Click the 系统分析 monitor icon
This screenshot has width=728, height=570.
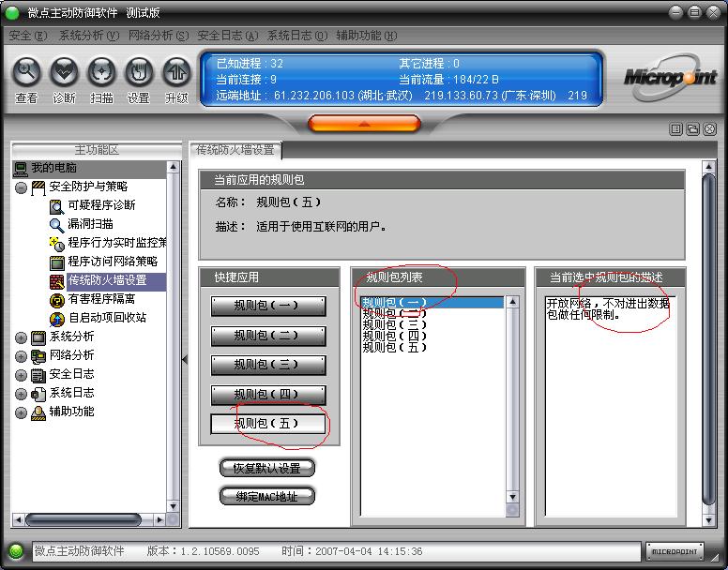pyautogui.click(x=38, y=337)
